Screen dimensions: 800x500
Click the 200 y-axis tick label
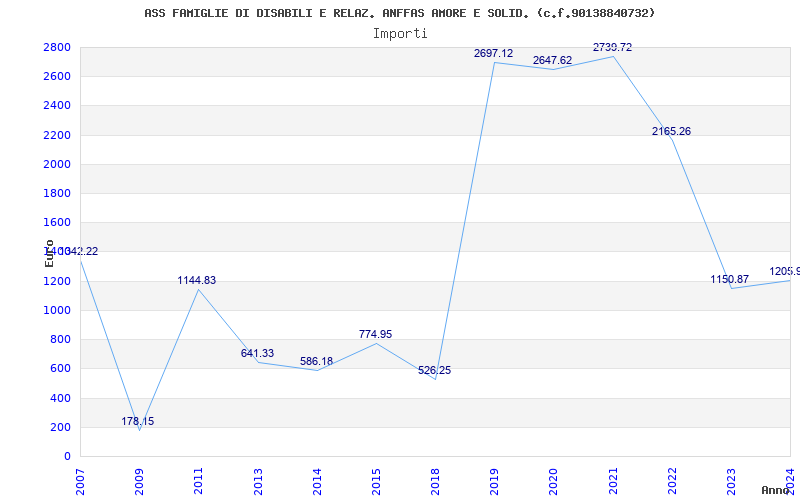coord(61,427)
